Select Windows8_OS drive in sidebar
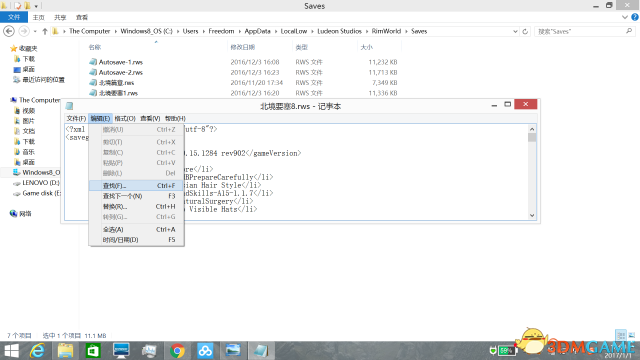Screen dimensions: 640x360 tap(36, 172)
